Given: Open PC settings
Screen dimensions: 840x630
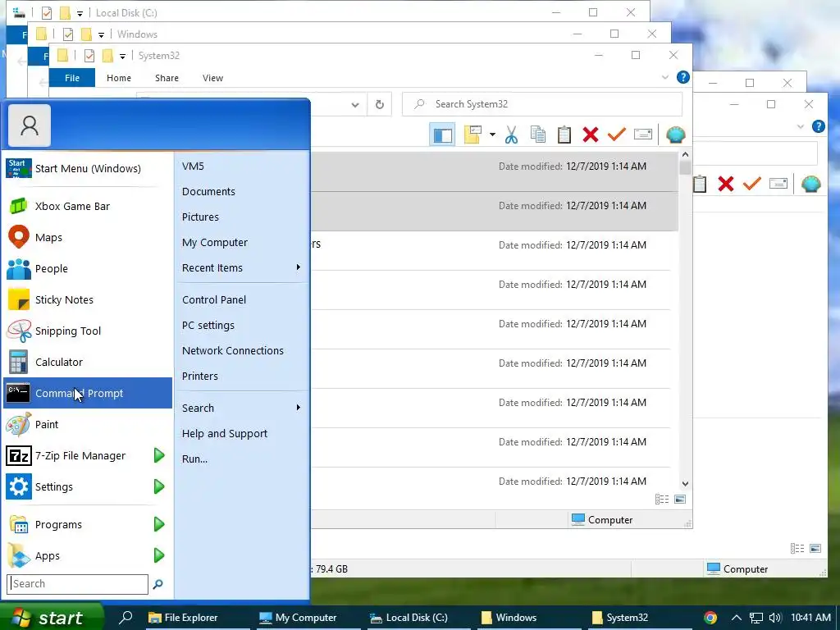Looking at the screenshot, I should tap(242, 325).
